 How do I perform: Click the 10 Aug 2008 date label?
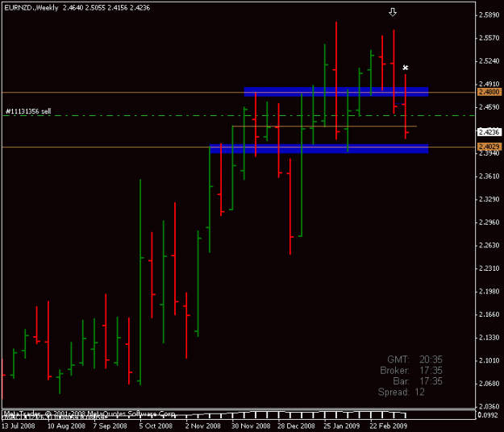[x=66, y=426]
